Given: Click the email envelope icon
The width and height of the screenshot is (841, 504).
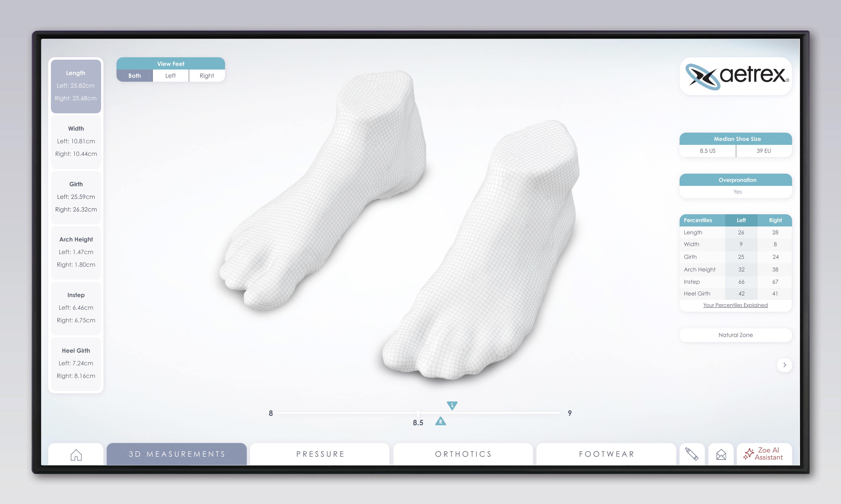Looking at the screenshot, I should pos(721,454).
